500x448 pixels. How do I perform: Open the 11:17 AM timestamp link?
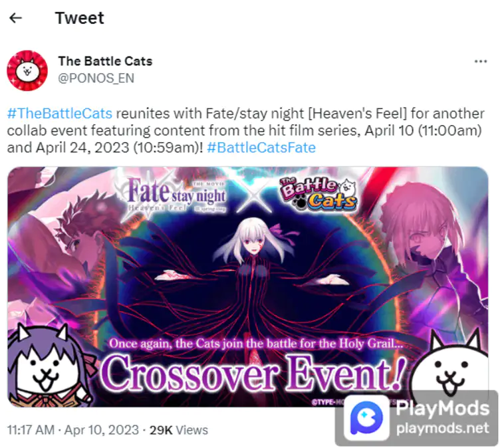coord(31,430)
